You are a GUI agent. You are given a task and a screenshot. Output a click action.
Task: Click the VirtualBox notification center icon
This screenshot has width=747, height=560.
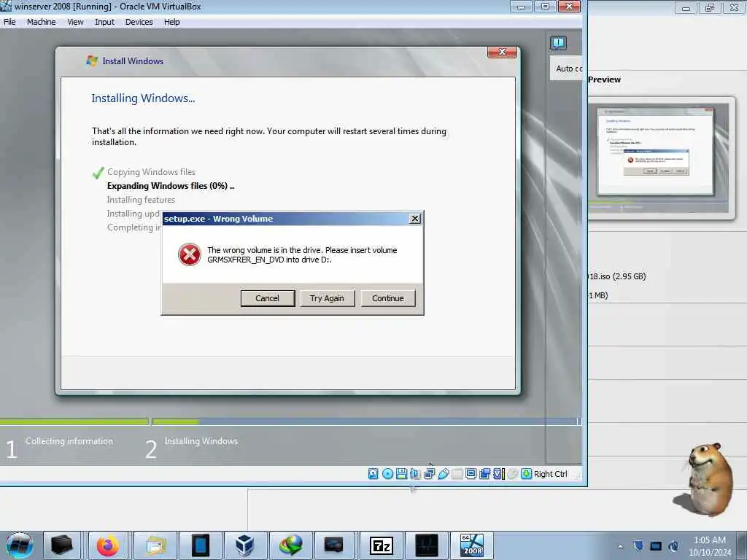point(558,43)
